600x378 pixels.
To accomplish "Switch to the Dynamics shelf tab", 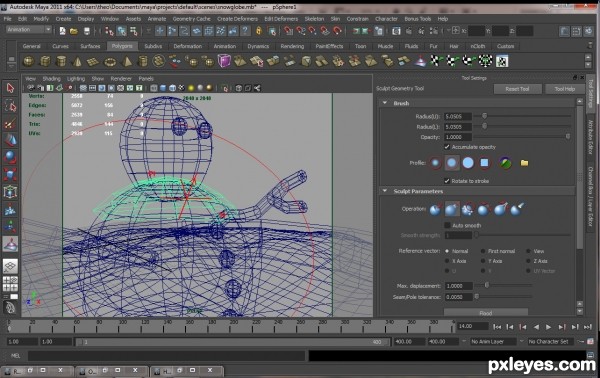I will (x=258, y=46).
